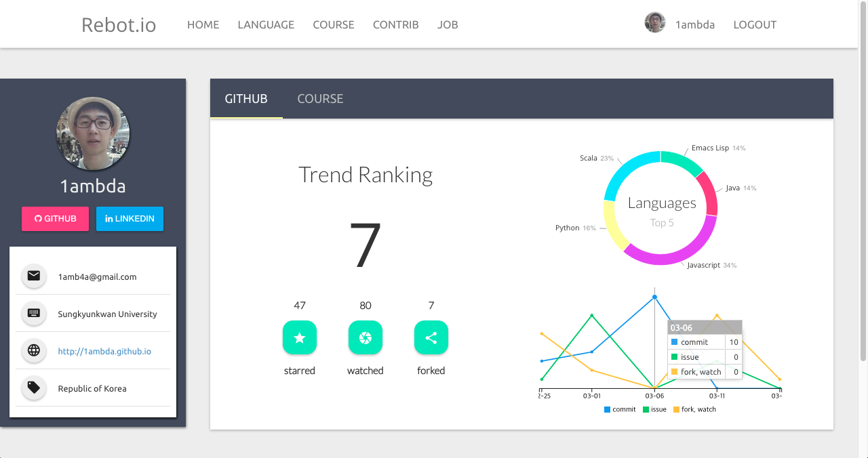Click the small avatar in the navbar
Screen dimensions: 868x458
(655, 22)
